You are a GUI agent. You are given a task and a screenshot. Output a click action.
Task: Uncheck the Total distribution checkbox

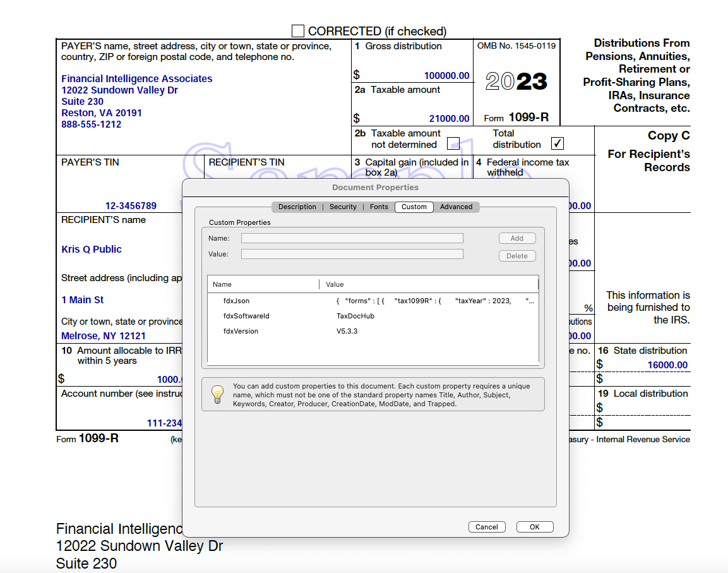557,143
